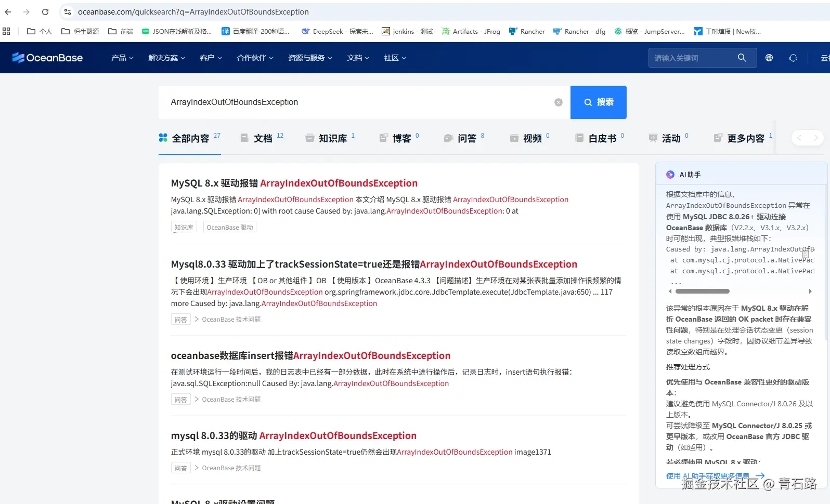Open 概览 - JumpServer bookmark
The image size is (830, 504).
click(x=650, y=31)
